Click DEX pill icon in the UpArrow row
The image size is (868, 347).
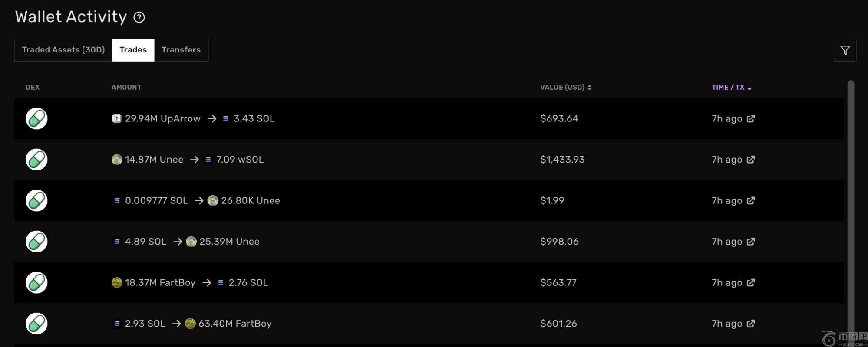(36, 118)
